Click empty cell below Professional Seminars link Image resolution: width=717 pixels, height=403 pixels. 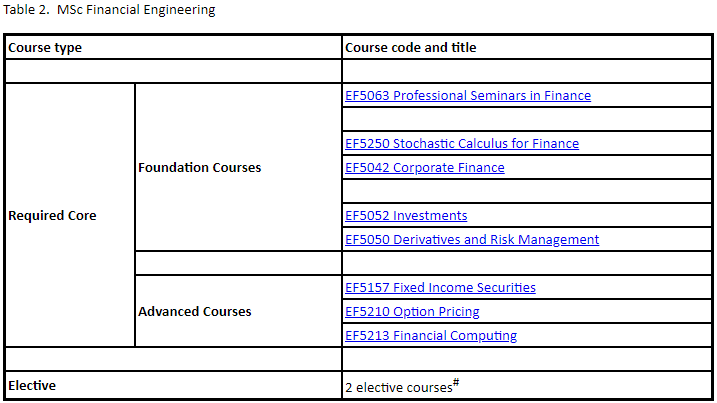(x=526, y=119)
